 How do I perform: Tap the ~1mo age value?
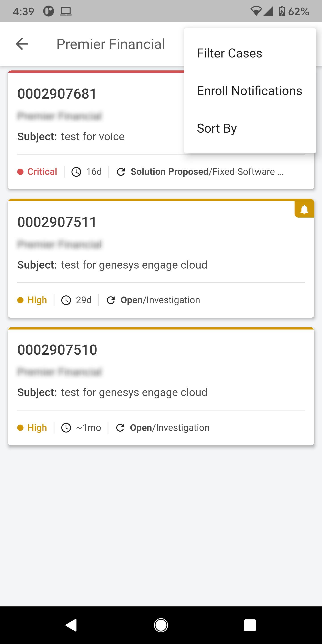(x=89, y=428)
